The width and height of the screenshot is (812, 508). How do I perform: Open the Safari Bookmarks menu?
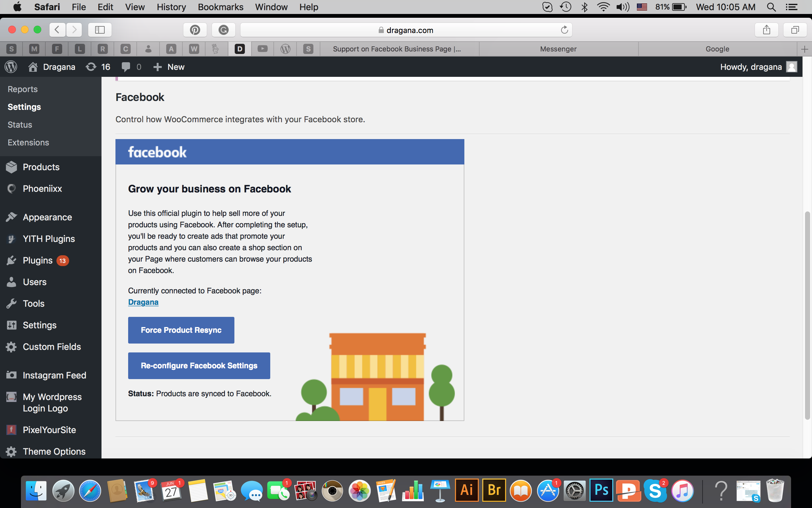click(220, 7)
